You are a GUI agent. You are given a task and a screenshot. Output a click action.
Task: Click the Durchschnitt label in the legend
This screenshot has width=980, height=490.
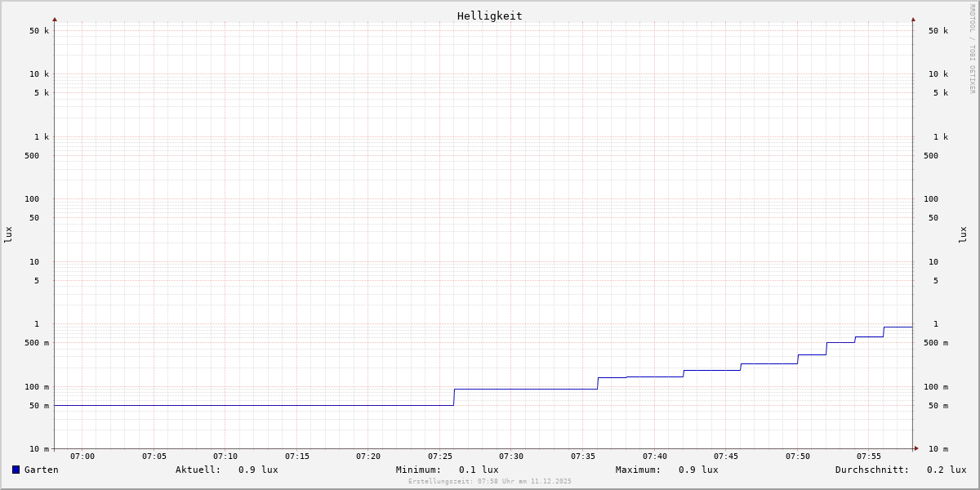point(872,470)
